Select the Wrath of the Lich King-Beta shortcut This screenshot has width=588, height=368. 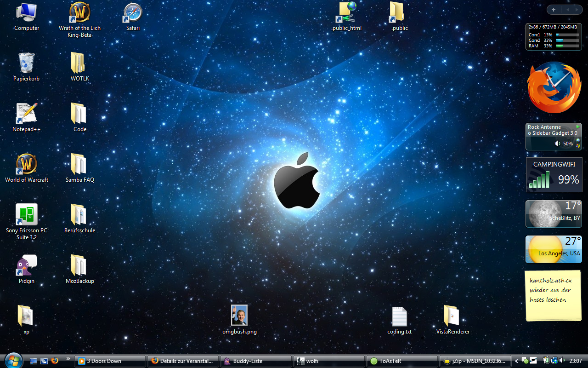[80, 12]
